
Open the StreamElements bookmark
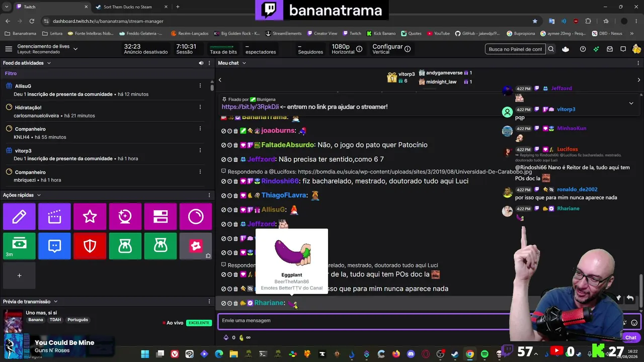click(x=283, y=34)
